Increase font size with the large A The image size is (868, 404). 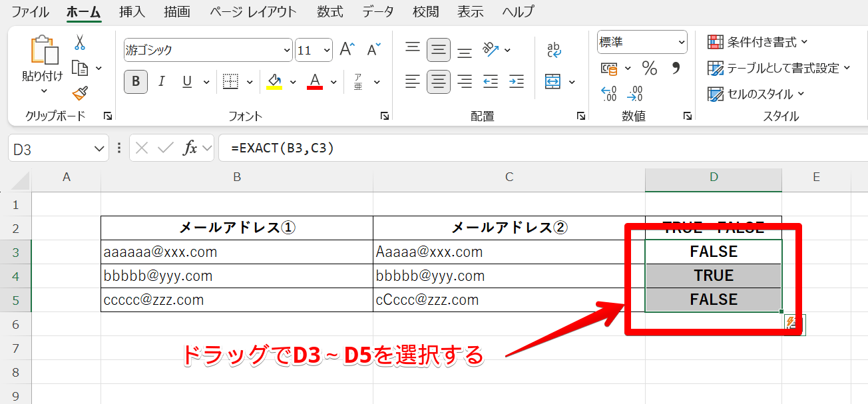[x=347, y=49]
